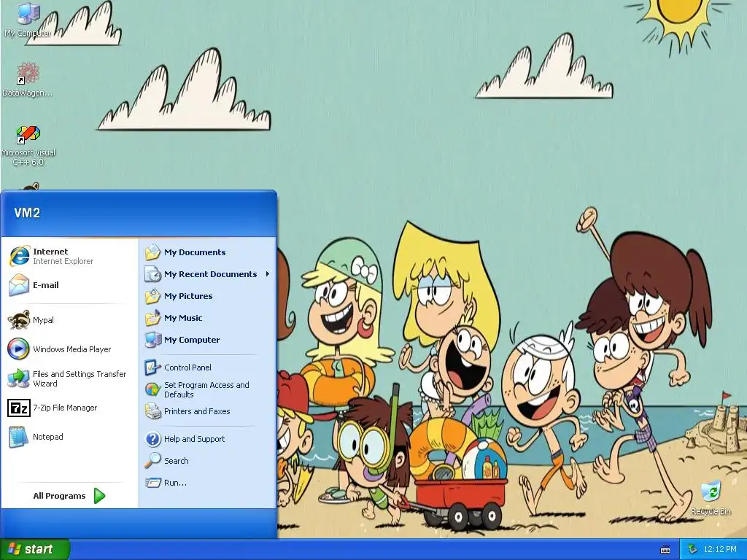Click the Run icon
Viewport: 747px width, 560px height.
[152, 483]
